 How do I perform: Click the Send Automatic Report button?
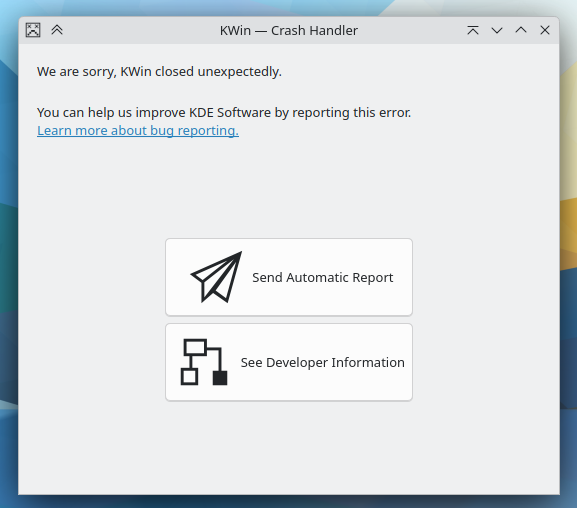click(289, 277)
